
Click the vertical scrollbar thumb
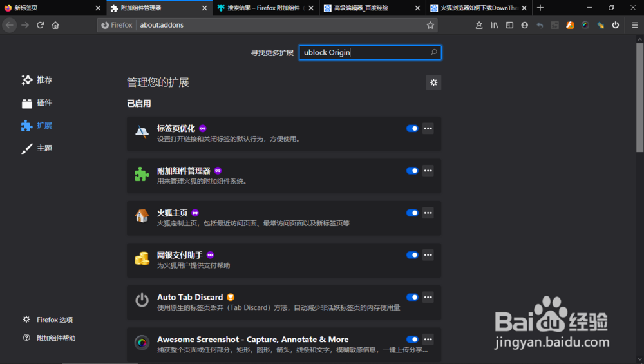pos(640,97)
